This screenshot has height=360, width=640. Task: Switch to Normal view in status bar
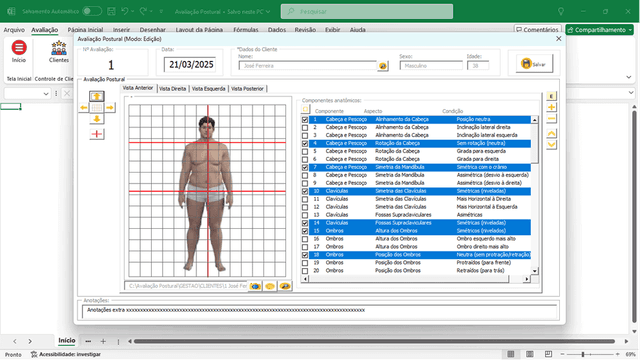[x=511, y=354]
